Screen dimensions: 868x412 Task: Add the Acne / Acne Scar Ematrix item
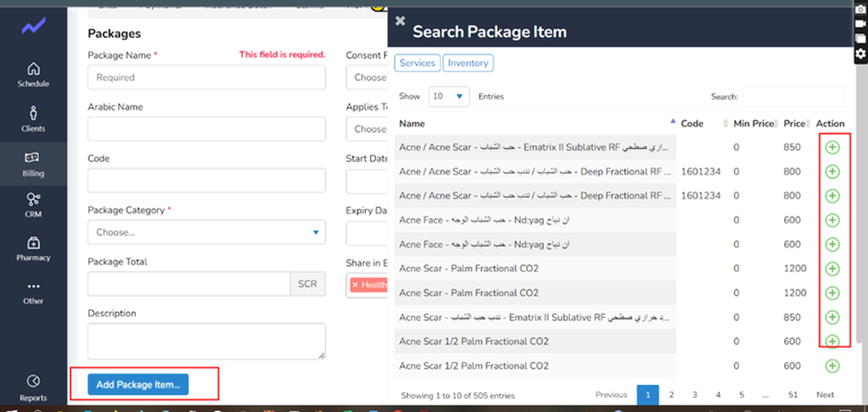coord(832,147)
